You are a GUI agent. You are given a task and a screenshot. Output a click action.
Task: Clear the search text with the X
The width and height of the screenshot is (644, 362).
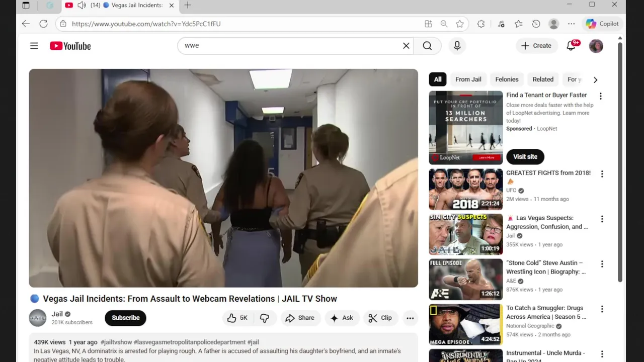[406, 46]
